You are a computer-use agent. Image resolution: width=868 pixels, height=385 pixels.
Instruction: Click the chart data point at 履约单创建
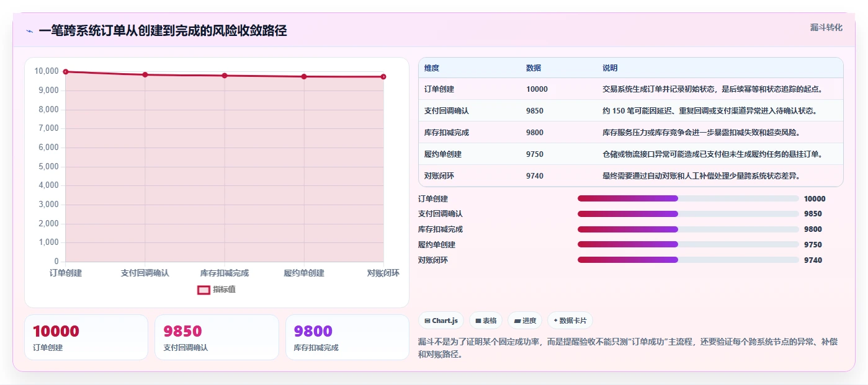pyautogui.click(x=304, y=76)
